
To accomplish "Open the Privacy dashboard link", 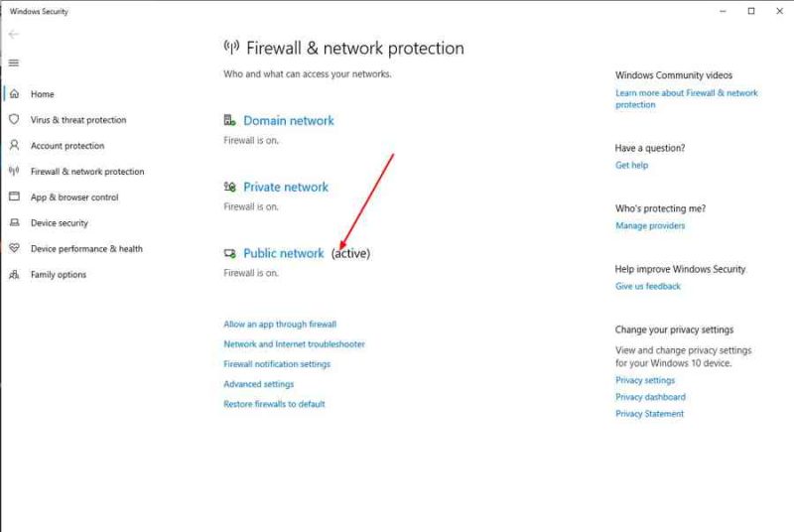I will (651, 397).
